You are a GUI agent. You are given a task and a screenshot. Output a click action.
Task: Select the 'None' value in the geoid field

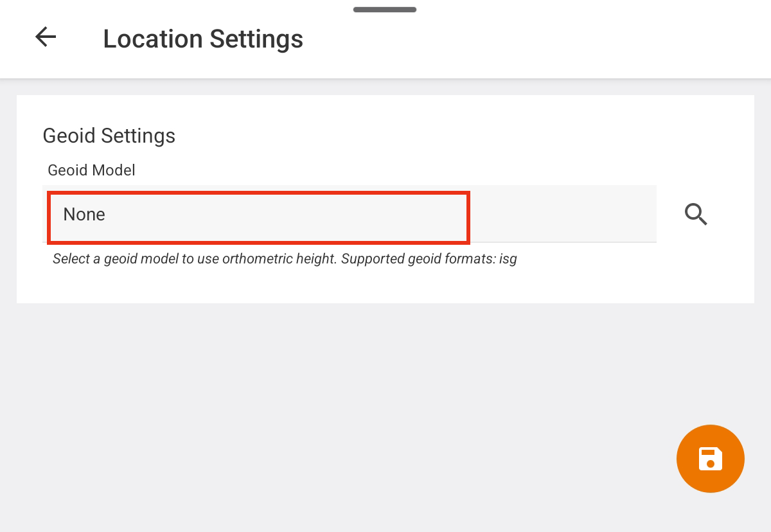click(x=84, y=215)
